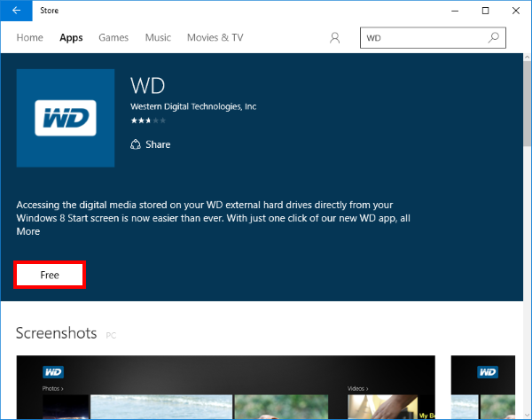Select the Apps tab
The width and height of the screenshot is (532, 420).
[71, 37]
